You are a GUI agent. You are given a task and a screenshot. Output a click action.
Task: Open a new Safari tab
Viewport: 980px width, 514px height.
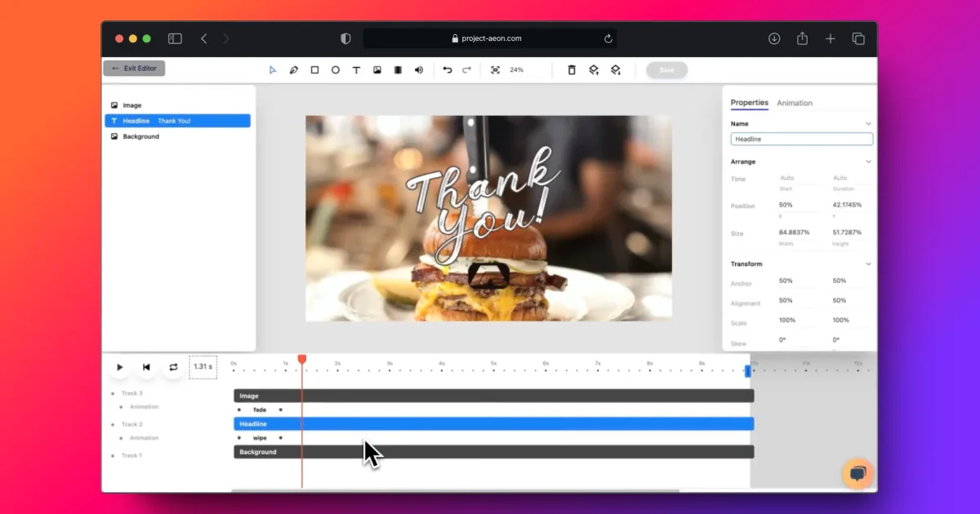[x=831, y=38]
